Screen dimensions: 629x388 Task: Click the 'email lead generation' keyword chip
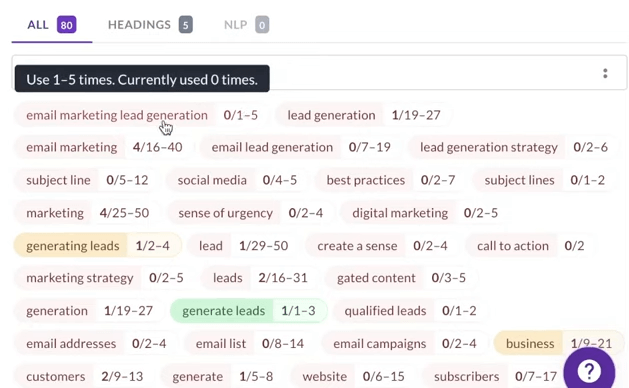click(x=301, y=147)
